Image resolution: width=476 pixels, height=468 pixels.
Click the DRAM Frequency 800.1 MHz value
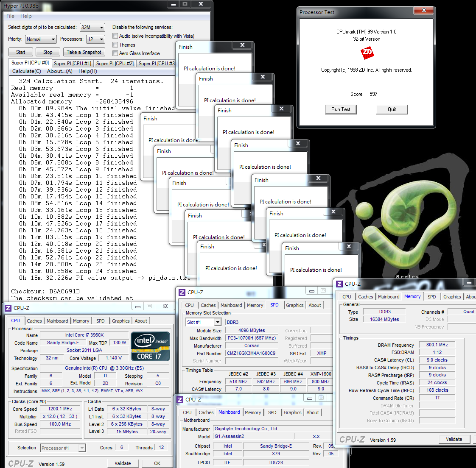[x=437, y=345]
